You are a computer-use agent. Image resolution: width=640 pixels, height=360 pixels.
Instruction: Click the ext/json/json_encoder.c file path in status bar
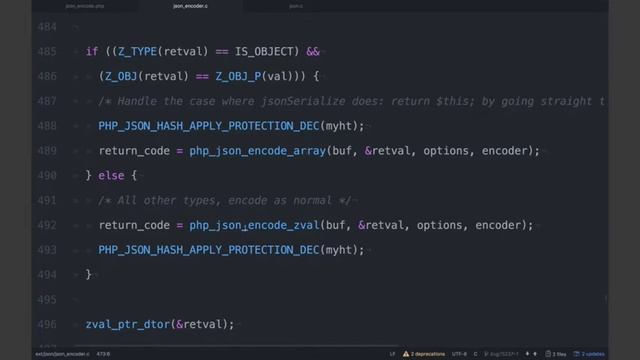click(x=62, y=354)
